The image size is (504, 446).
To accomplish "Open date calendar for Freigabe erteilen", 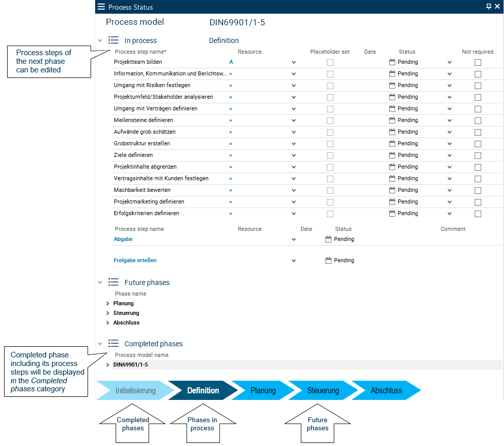I will (328, 260).
